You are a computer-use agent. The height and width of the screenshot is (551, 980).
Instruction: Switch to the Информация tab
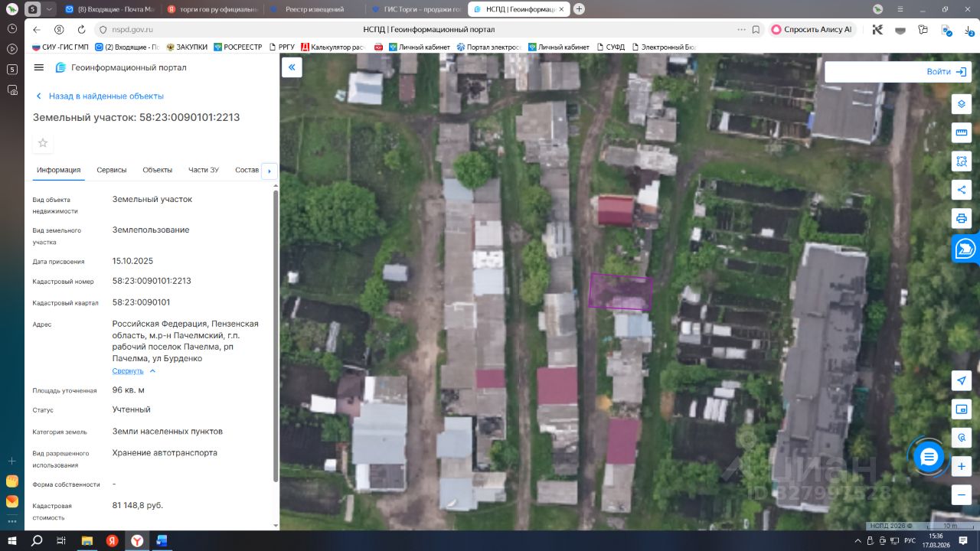[x=58, y=170]
